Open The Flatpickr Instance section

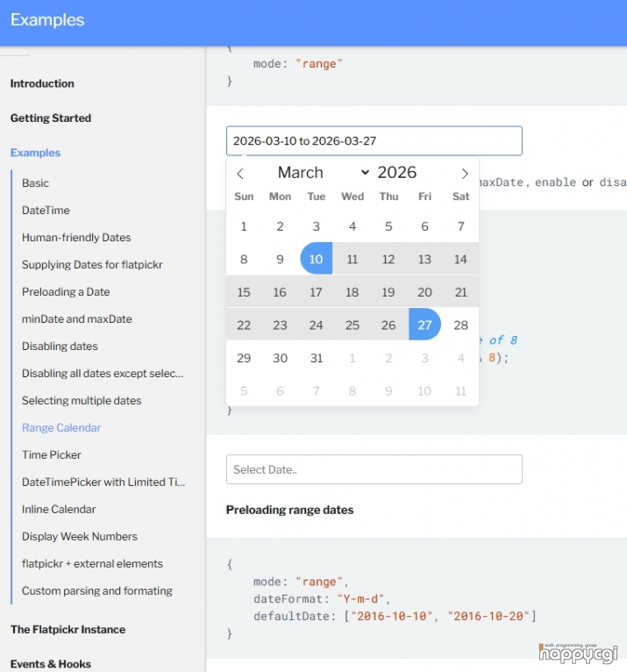pos(68,630)
